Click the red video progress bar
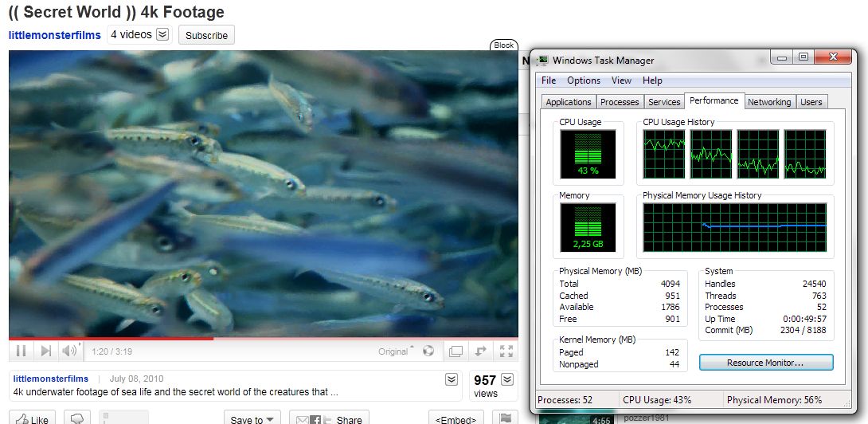The height and width of the screenshot is (424, 868). (111, 339)
